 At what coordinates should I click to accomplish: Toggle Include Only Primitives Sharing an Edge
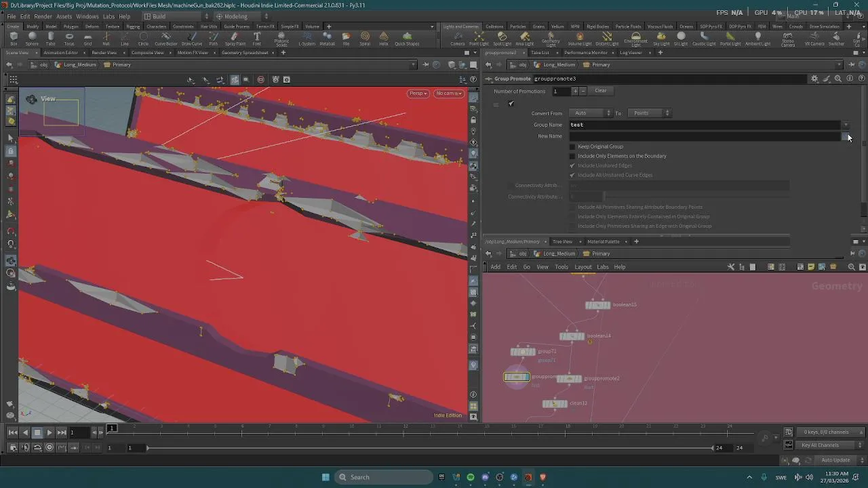point(572,226)
